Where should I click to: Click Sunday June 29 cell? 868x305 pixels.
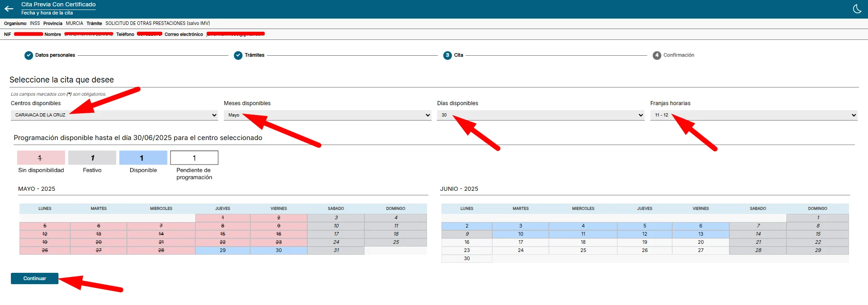click(x=818, y=251)
